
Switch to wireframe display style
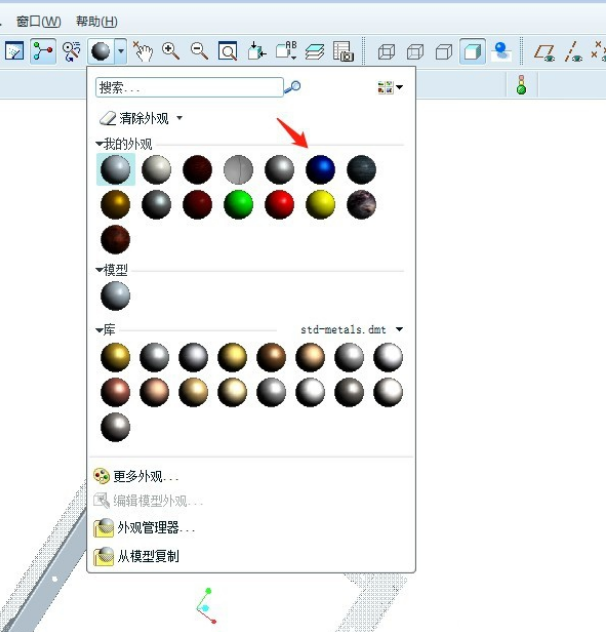[386, 52]
